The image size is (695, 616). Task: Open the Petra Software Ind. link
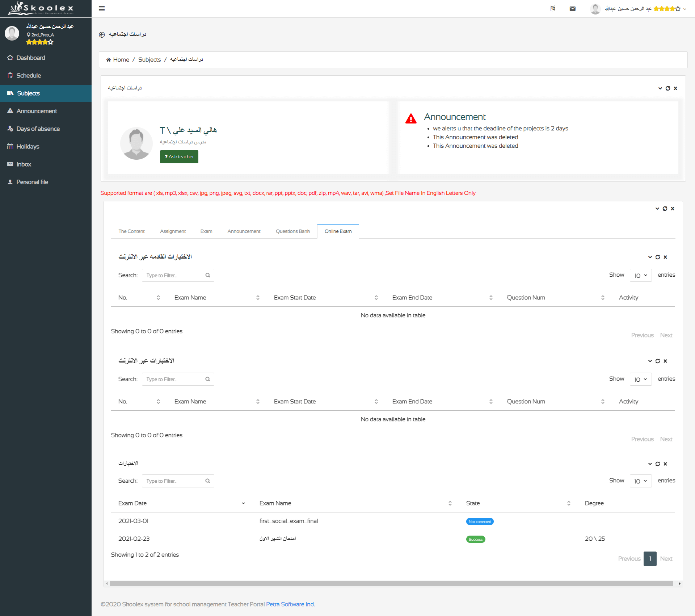[290, 604]
